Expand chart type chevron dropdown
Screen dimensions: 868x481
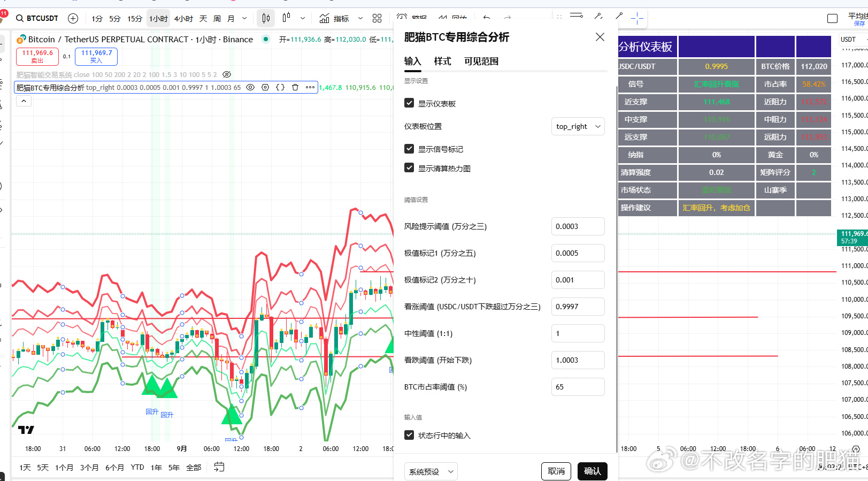[x=303, y=18]
